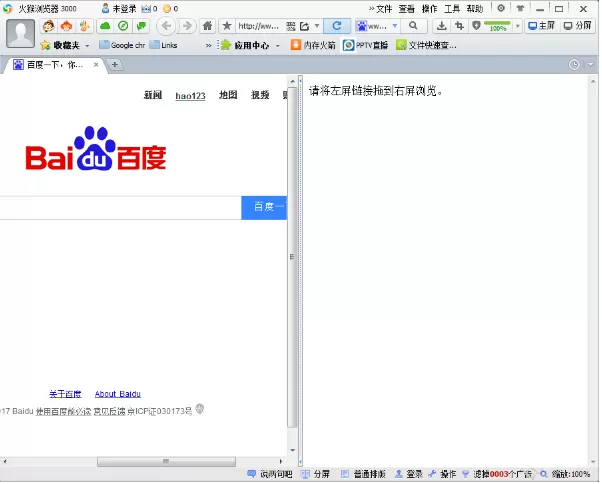Expand hidden bookmarks with the chevron
The image size is (602, 484).
point(208,46)
